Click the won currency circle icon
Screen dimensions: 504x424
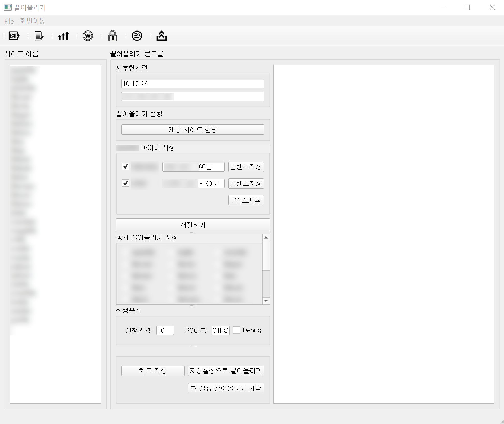point(88,36)
